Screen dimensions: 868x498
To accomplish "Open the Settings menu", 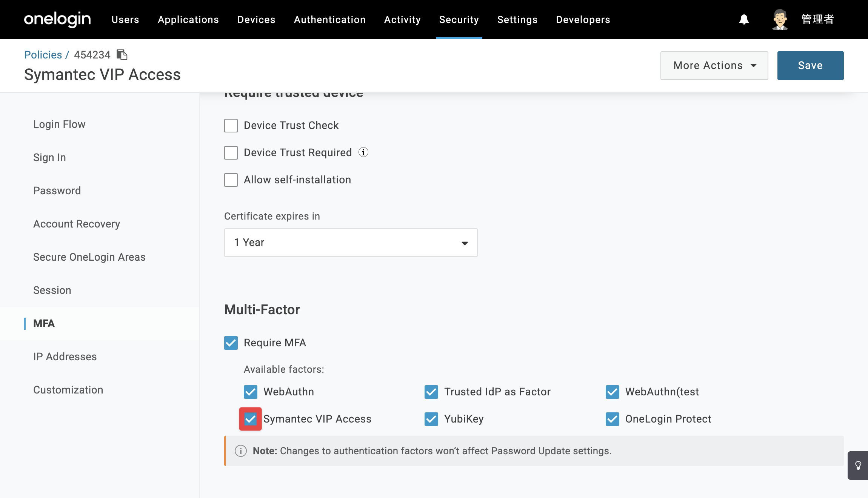I will click(517, 20).
